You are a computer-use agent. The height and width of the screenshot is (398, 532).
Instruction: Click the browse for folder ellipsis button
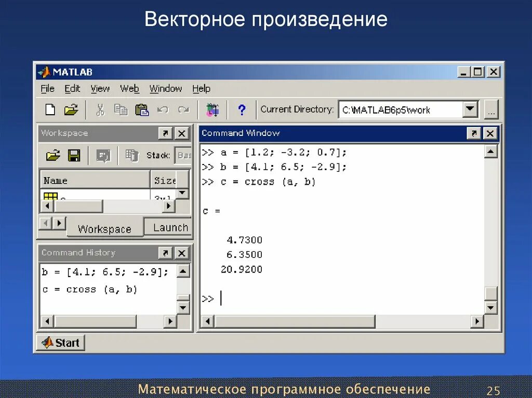(x=491, y=109)
